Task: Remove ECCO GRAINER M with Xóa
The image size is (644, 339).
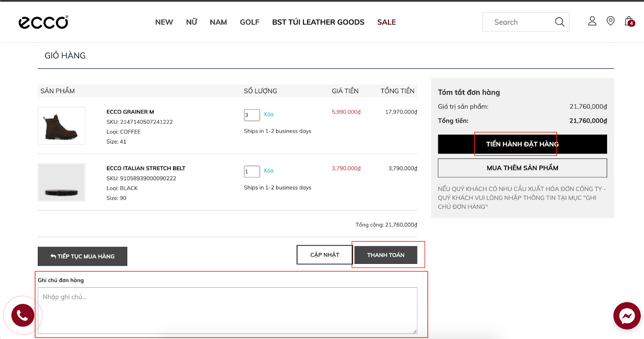Action: click(268, 114)
